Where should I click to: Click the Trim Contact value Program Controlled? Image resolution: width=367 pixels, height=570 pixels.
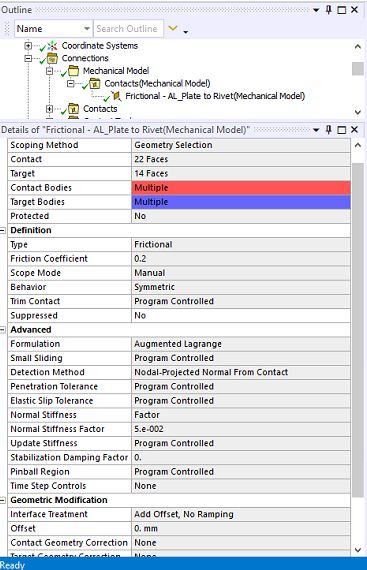pyautogui.click(x=241, y=301)
